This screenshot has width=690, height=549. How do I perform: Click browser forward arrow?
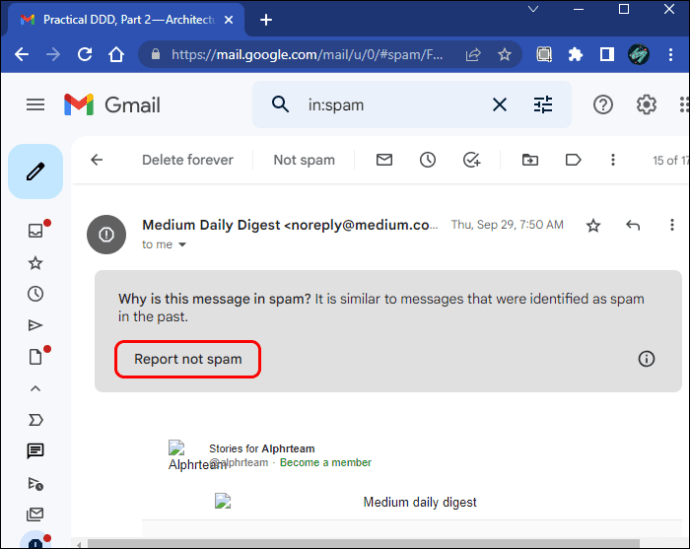(53, 55)
